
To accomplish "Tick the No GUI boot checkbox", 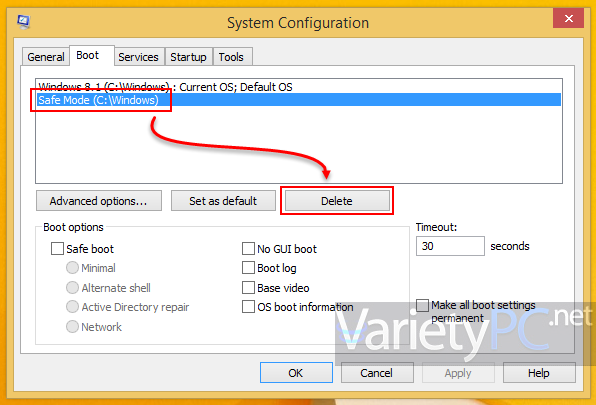I will 248,249.
